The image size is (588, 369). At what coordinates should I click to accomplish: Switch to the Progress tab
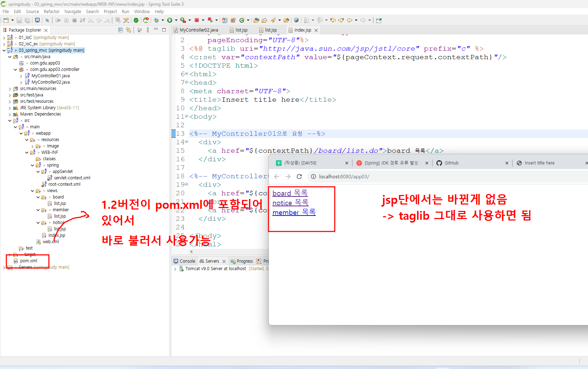tap(242, 261)
